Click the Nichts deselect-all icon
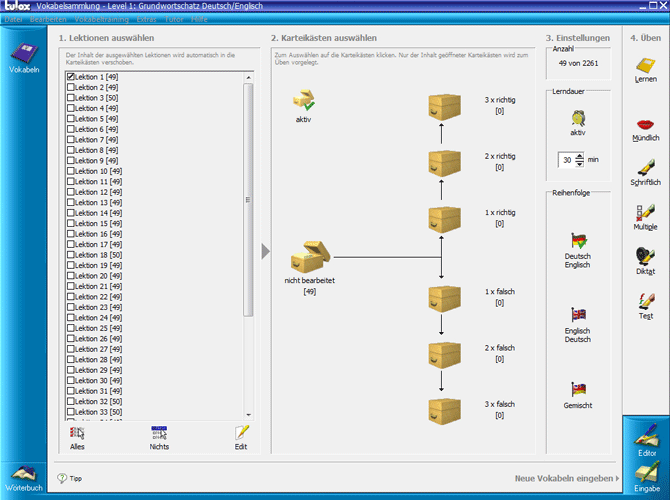This screenshot has width=670, height=500. [x=159, y=433]
